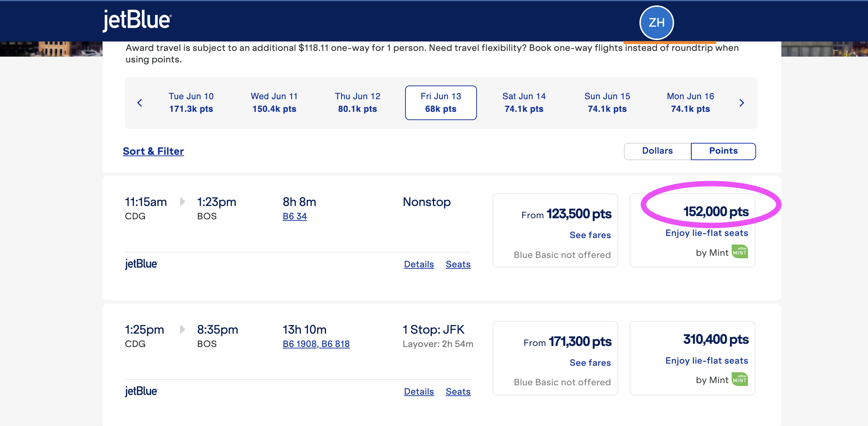Viewport: 868px width, 426px height.
Task: Choose the 310,400 pts Mint fare card
Action: tap(693, 358)
